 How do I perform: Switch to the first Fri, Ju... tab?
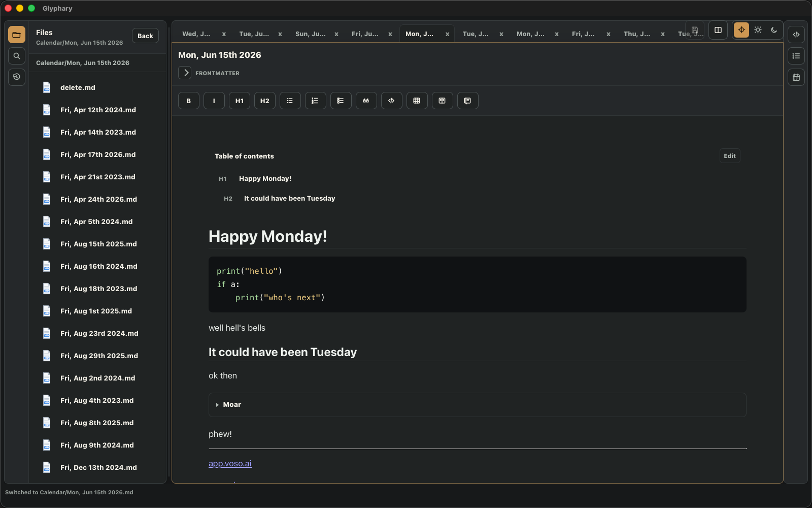pos(365,34)
